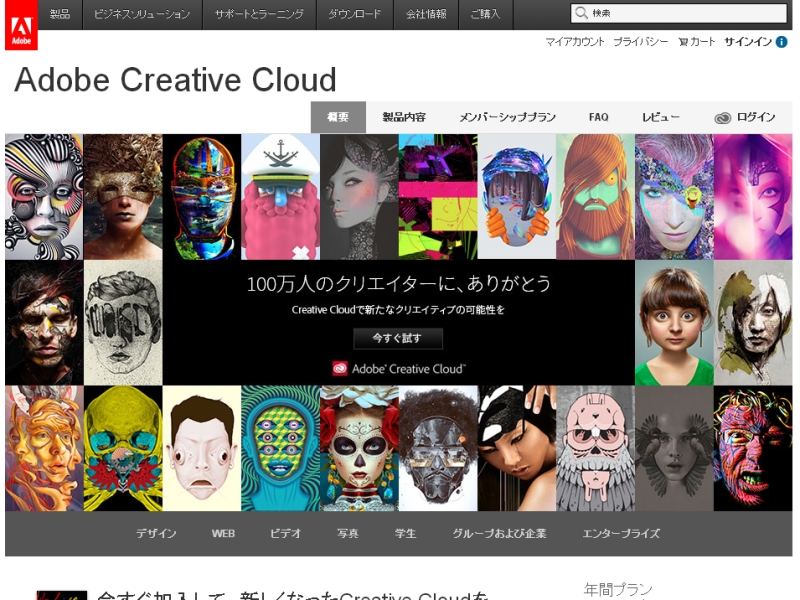This screenshot has height=600, width=800.
Task: Click the yellow skull artwork
Action: [x=123, y=448]
